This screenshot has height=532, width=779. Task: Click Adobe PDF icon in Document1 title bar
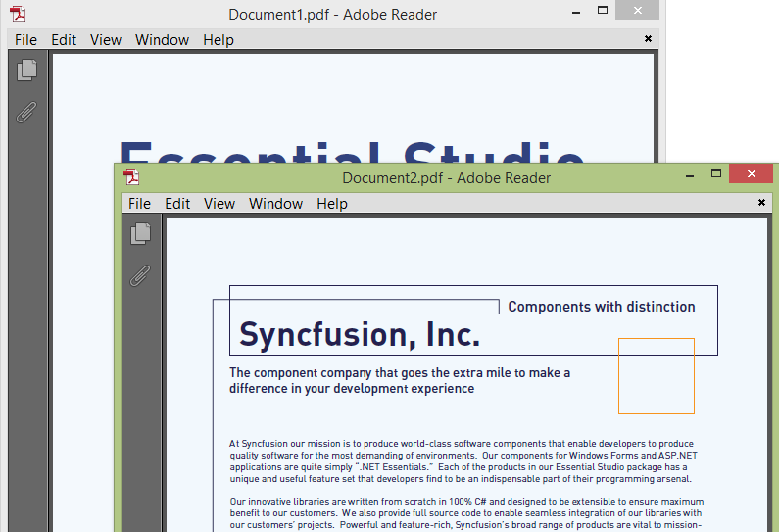pyautogui.click(x=18, y=14)
